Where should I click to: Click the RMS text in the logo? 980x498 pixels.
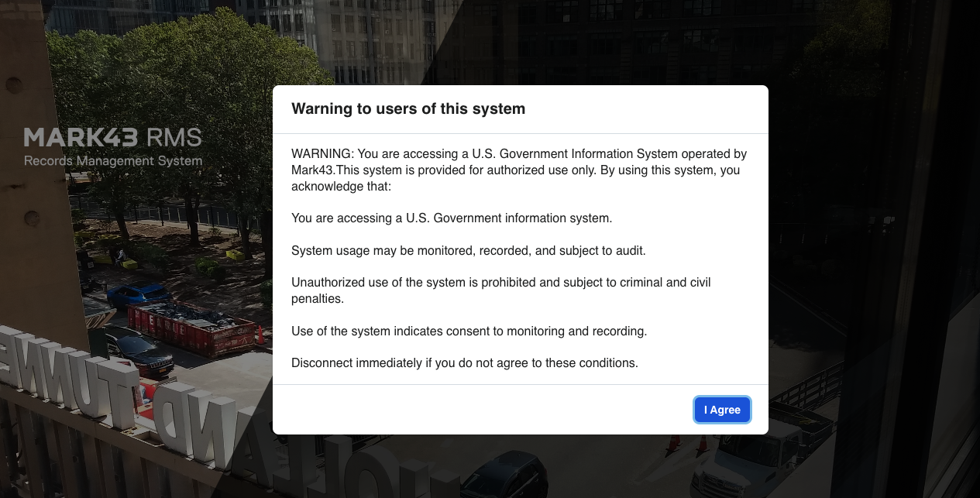pos(174,138)
